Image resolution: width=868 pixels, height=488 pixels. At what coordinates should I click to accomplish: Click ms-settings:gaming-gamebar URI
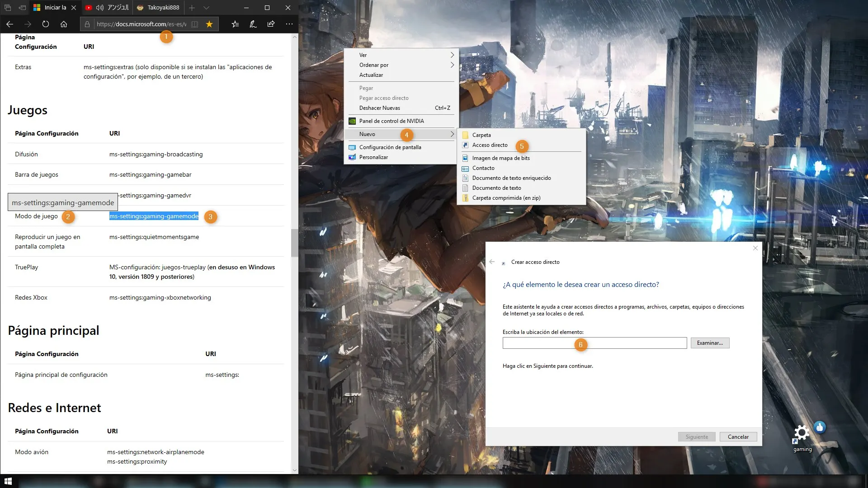pyautogui.click(x=150, y=175)
